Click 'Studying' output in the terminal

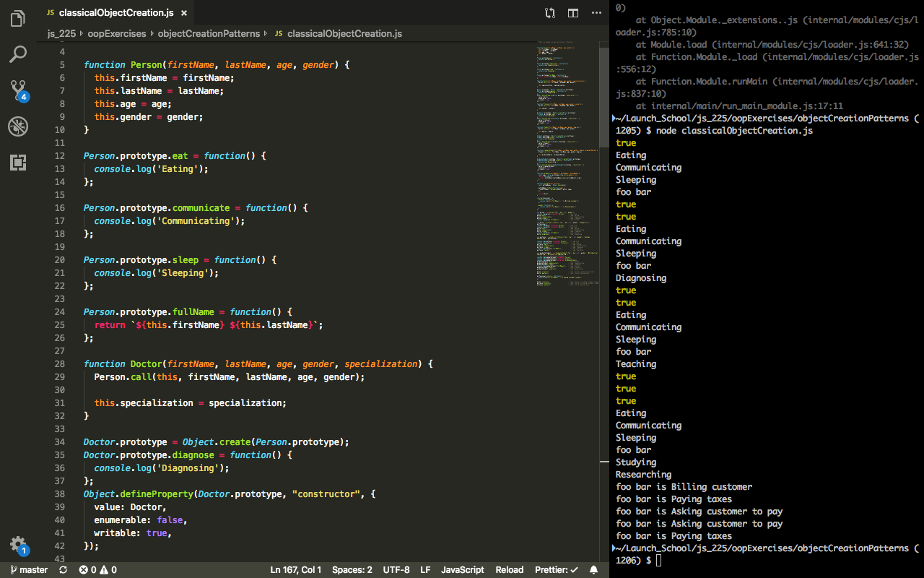pyautogui.click(x=636, y=462)
